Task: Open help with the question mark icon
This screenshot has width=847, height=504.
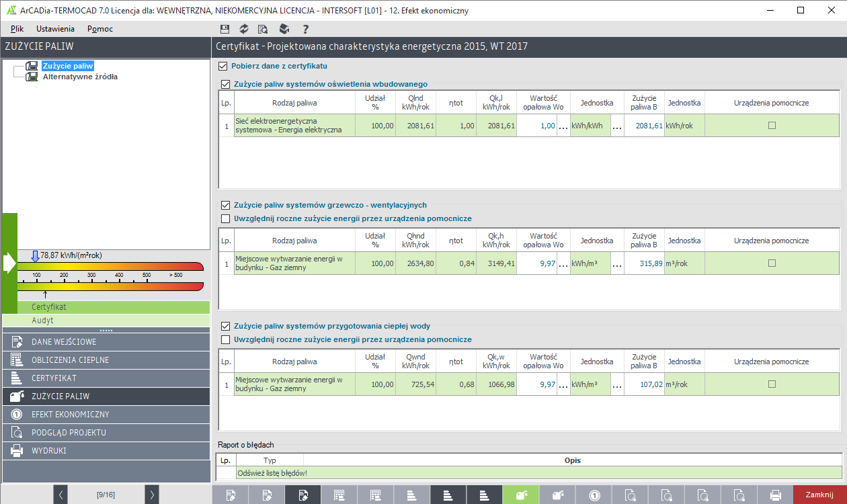Action: 305,29
